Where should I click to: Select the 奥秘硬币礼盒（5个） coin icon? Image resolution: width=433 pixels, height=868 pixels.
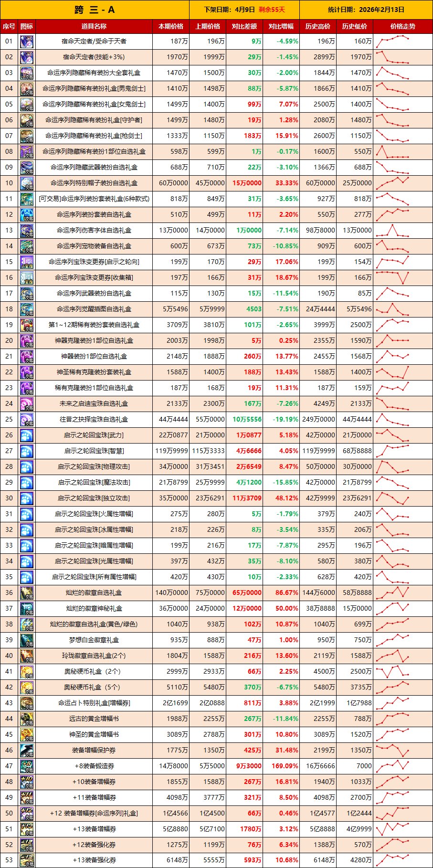[x=27, y=688]
